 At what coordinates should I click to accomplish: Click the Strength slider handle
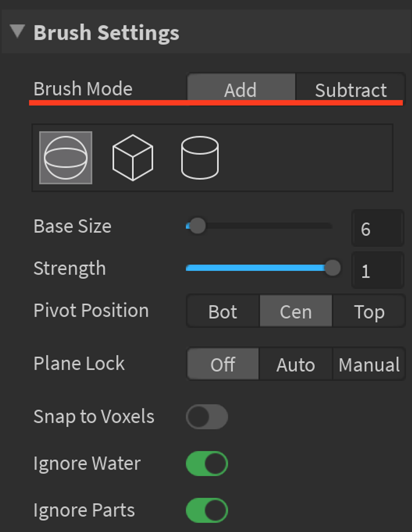point(332,268)
